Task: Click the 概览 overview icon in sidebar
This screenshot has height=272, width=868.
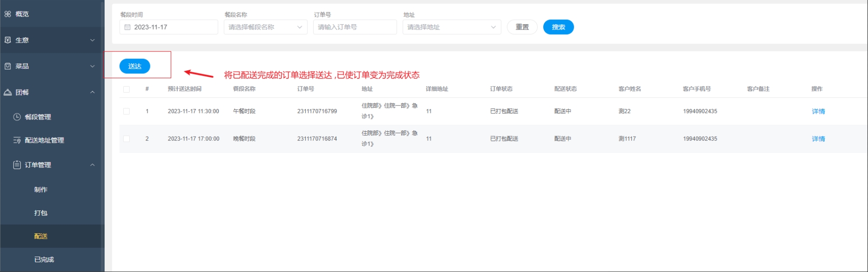Action: (x=7, y=14)
